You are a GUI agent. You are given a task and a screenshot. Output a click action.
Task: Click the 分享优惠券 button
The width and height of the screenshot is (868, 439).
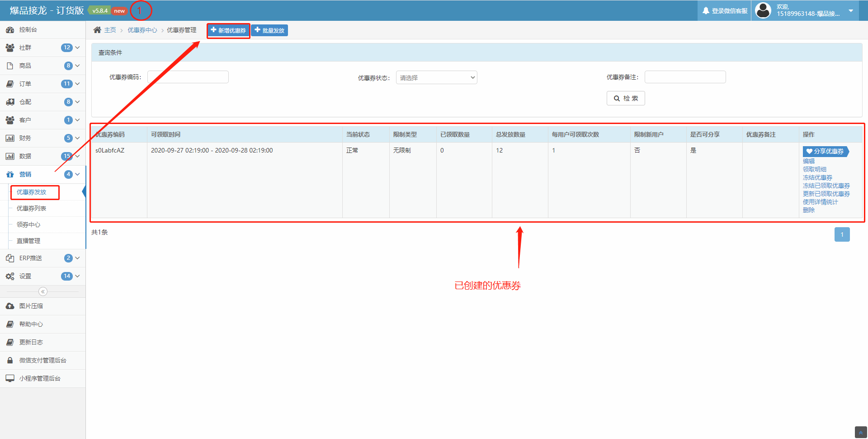pyautogui.click(x=826, y=152)
